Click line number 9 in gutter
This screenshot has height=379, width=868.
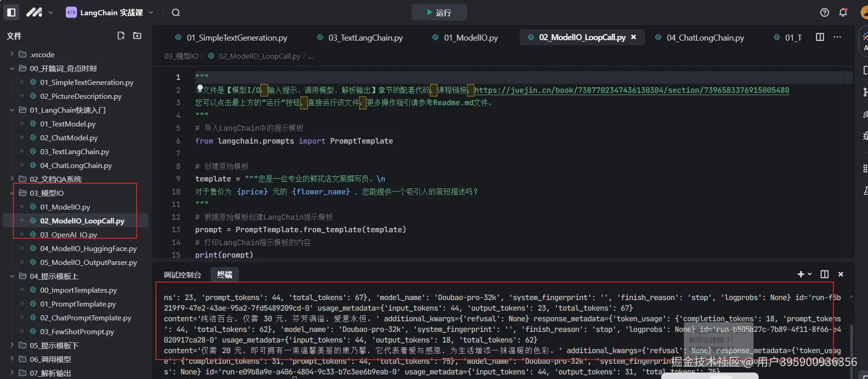coord(178,179)
